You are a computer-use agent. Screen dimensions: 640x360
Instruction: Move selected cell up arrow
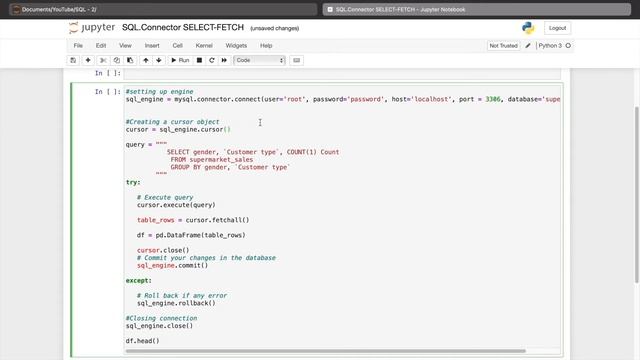tap(146, 60)
